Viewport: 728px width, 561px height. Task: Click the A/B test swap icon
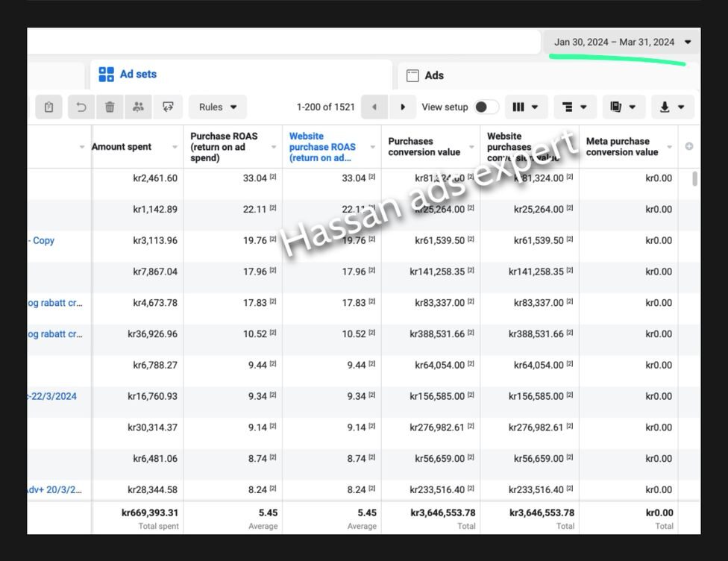(168, 107)
